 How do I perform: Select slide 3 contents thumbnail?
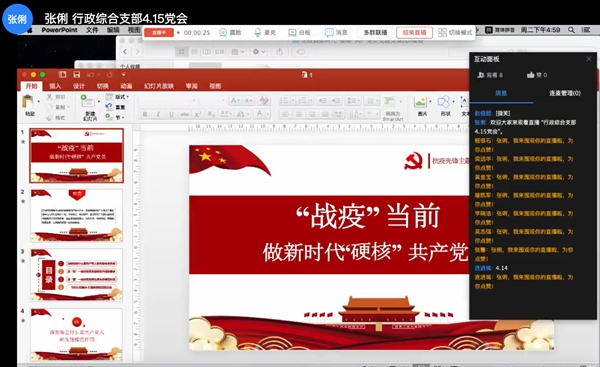point(77,275)
